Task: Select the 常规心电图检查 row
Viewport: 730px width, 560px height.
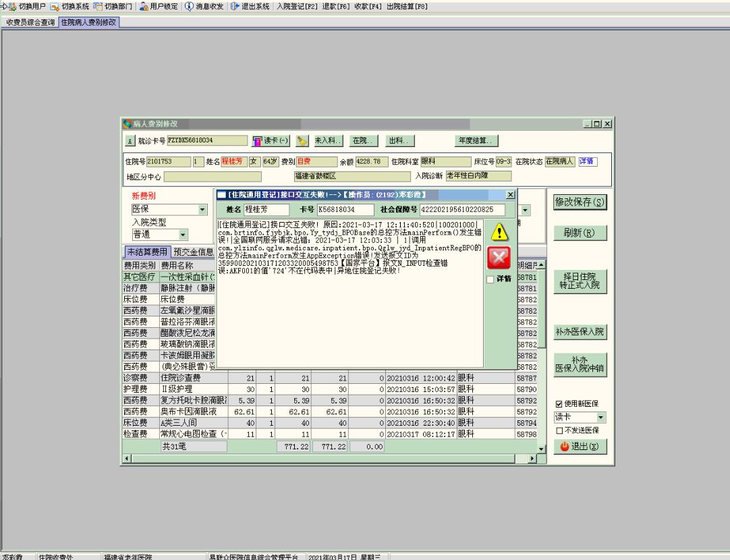Action: point(330,434)
